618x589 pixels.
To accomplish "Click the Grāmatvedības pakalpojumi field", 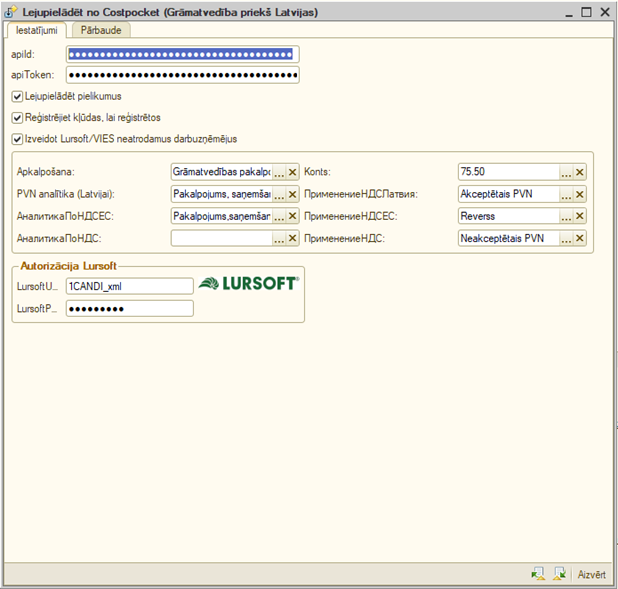I will (x=222, y=172).
